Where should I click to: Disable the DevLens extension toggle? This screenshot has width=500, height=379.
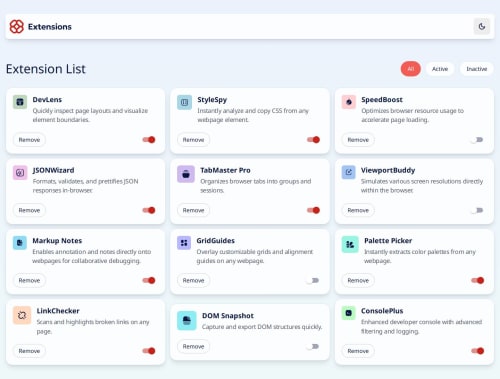(149, 140)
